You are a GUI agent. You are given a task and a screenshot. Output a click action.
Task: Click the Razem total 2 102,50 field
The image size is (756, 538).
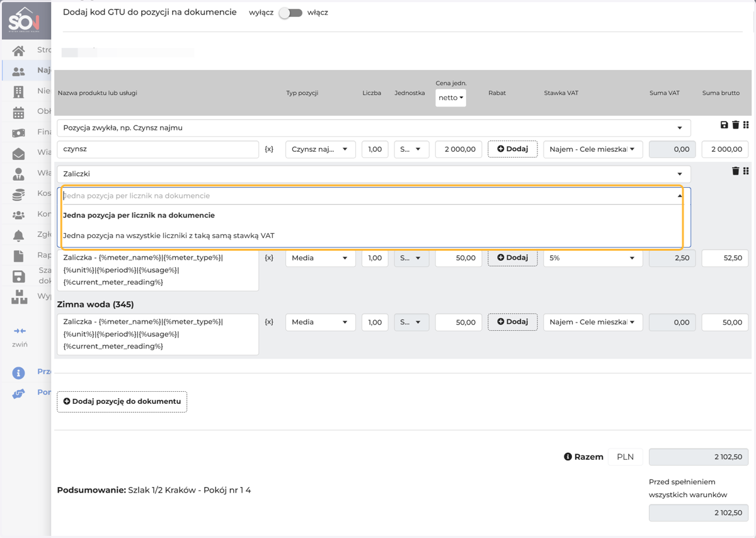click(699, 457)
